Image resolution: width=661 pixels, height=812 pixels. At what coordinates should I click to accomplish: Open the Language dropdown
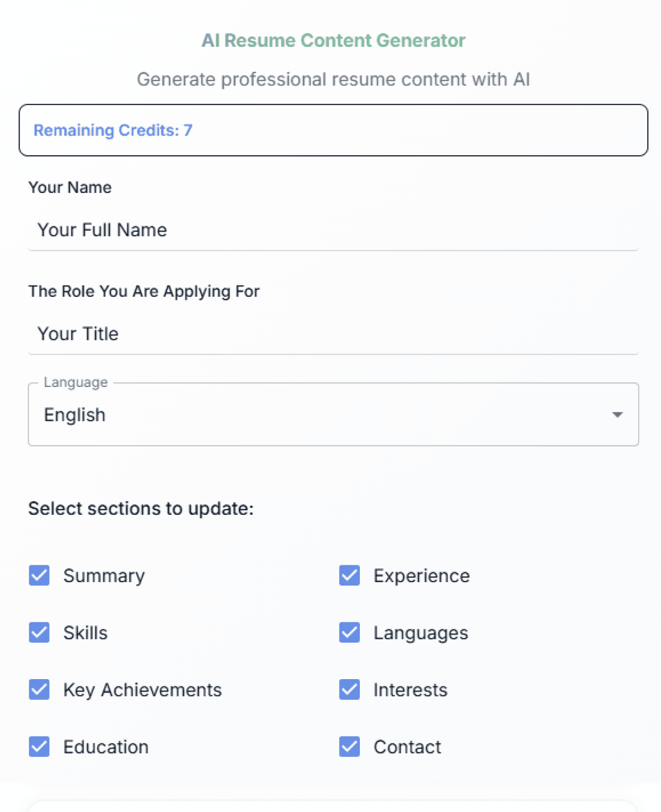333,415
